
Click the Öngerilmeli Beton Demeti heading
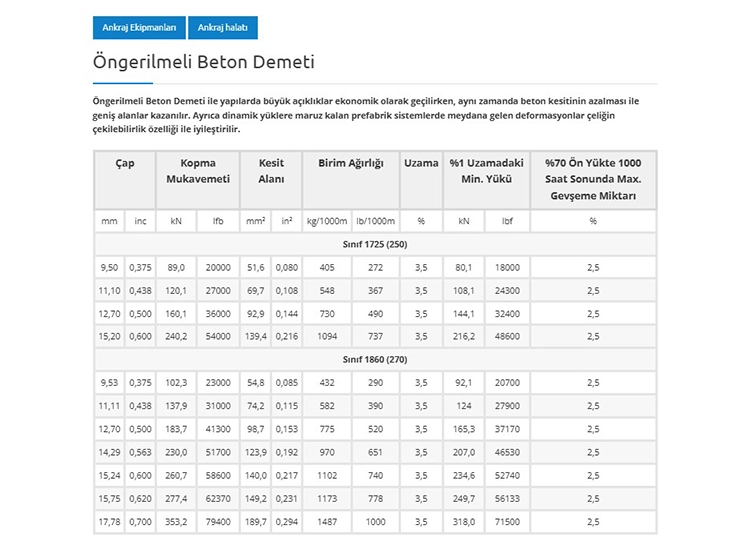[203, 62]
